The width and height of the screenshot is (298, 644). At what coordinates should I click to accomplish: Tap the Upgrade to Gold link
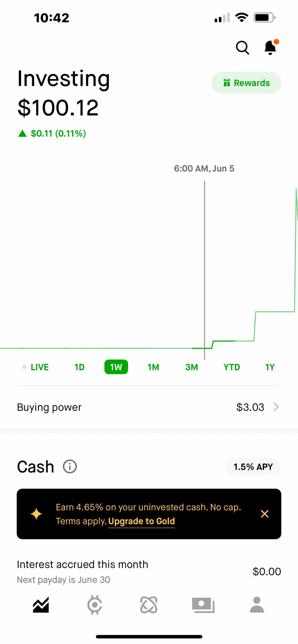point(141,521)
